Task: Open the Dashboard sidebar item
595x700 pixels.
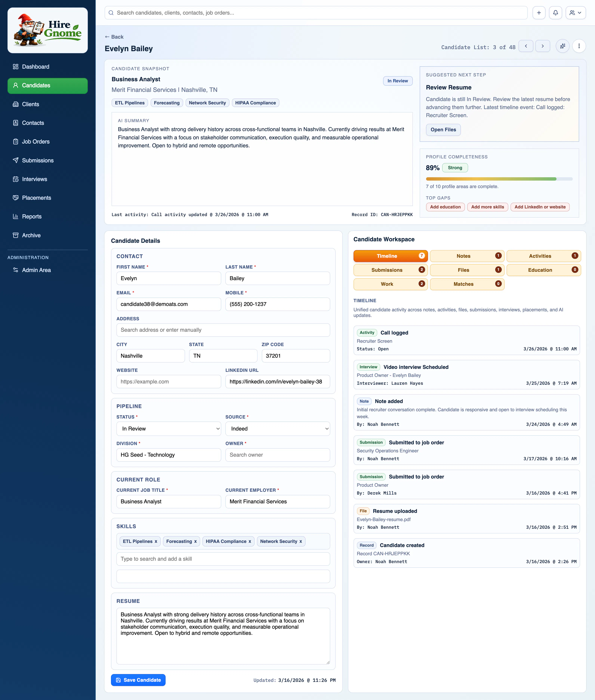Action: pyautogui.click(x=48, y=67)
